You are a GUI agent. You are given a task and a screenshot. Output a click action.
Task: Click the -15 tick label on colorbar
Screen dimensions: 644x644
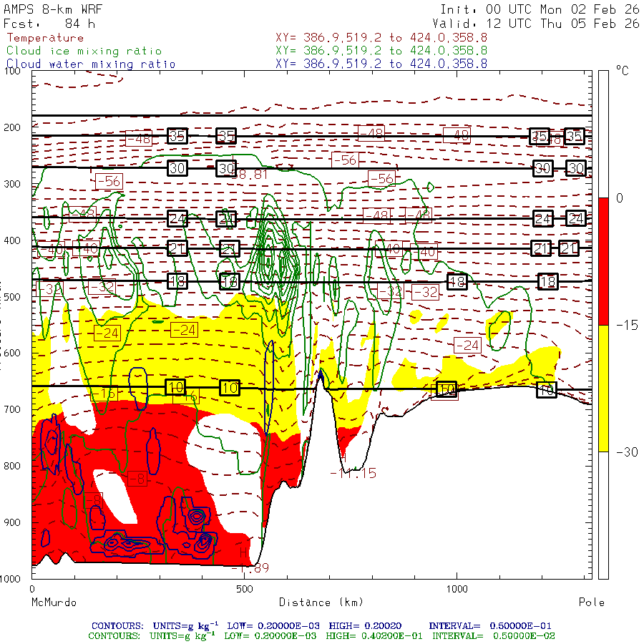(x=627, y=326)
